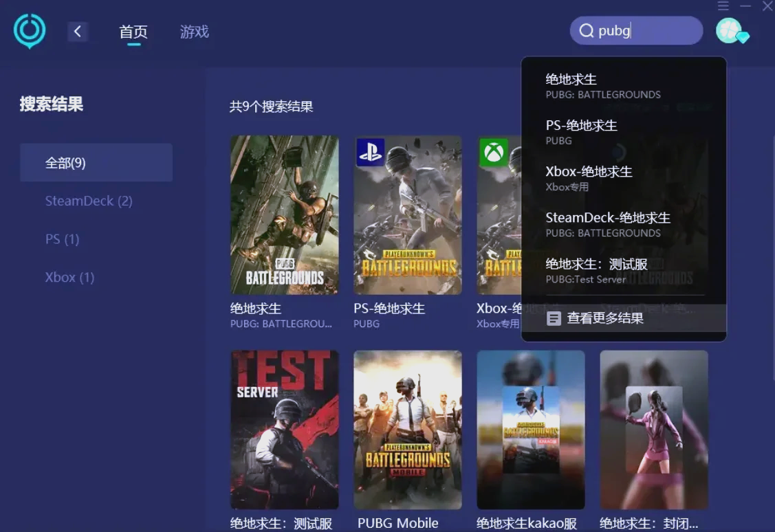
Task: Click the 绝地求生kakao服 title text
Action: pos(526,523)
